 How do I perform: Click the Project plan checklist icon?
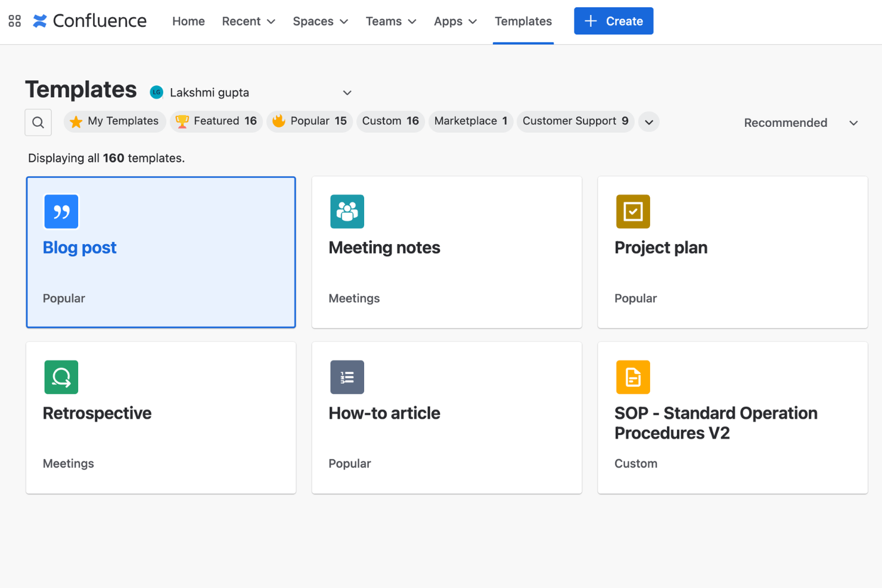click(633, 211)
